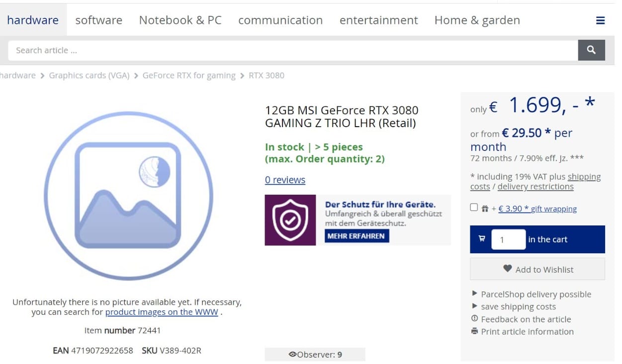The image size is (622, 364).
Task: Click the printer icon for article information
Action: pos(474,331)
